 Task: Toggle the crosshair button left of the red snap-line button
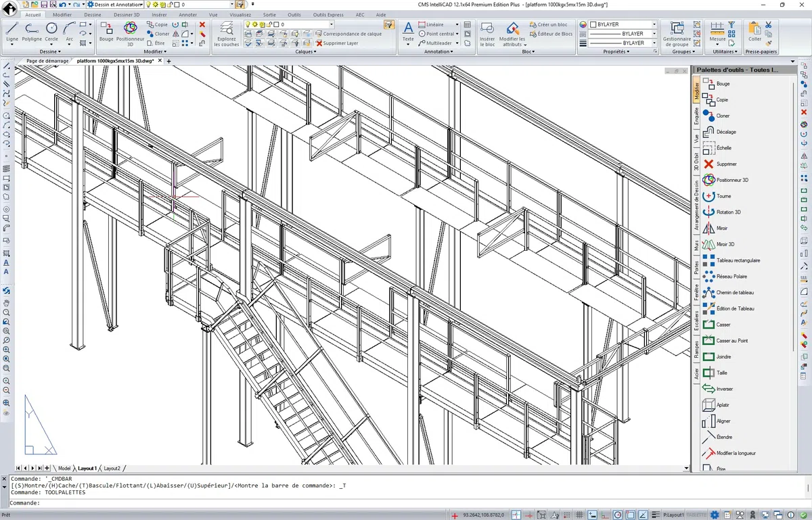pos(516,515)
